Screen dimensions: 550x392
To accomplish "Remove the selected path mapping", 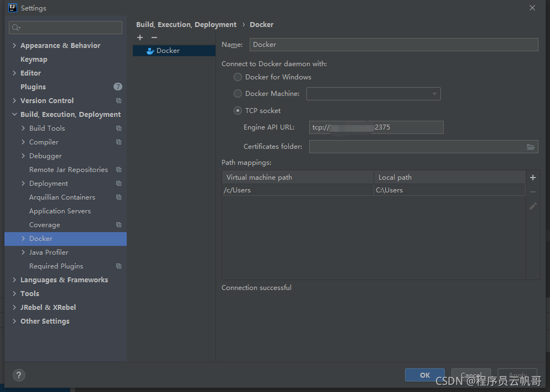I will [x=533, y=192].
